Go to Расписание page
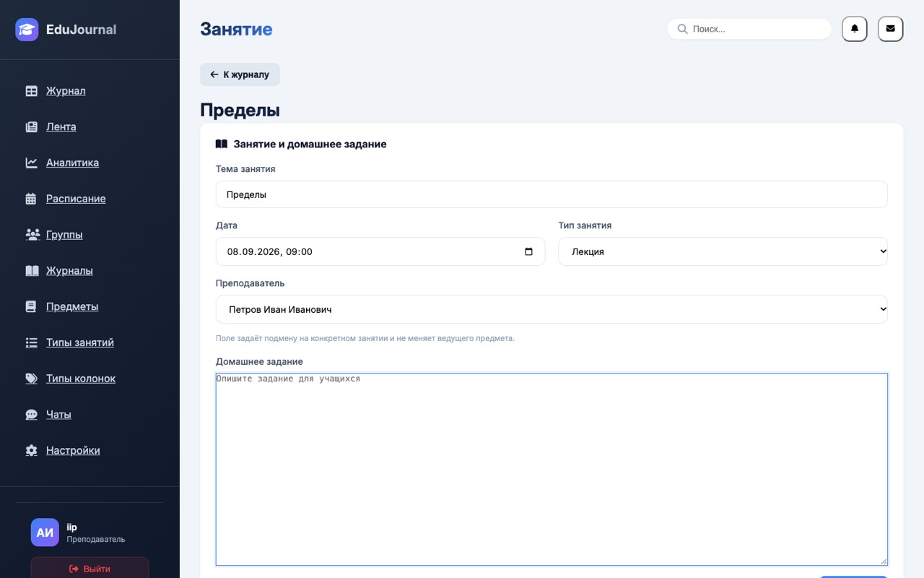The image size is (924, 578). 76,199
